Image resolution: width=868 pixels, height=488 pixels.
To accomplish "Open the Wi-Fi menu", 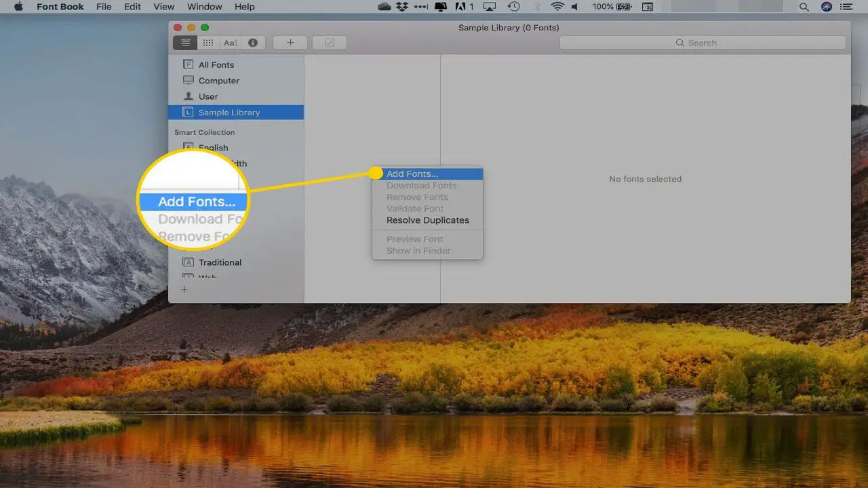I will coord(557,7).
